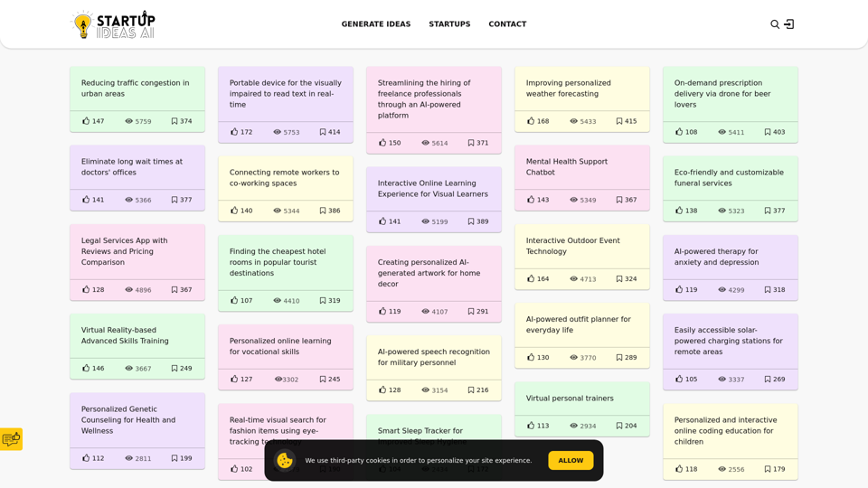Open 'Virtual personal trainers' idea card
Viewport: 868px width, 488px height.
pos(570,399)
